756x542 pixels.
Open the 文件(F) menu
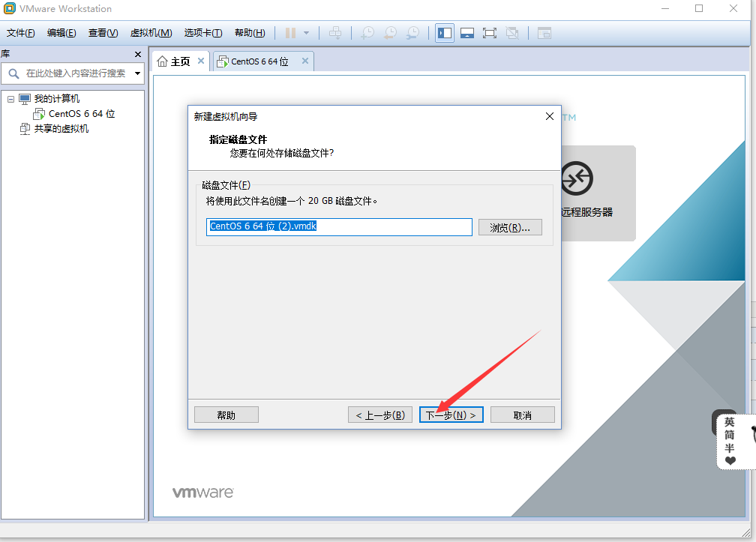coord(21,33)
